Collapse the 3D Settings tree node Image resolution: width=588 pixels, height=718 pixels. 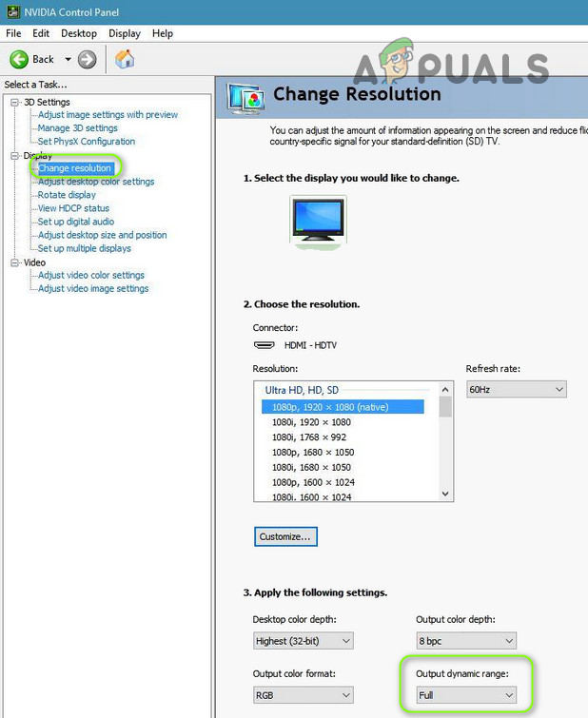15,102
